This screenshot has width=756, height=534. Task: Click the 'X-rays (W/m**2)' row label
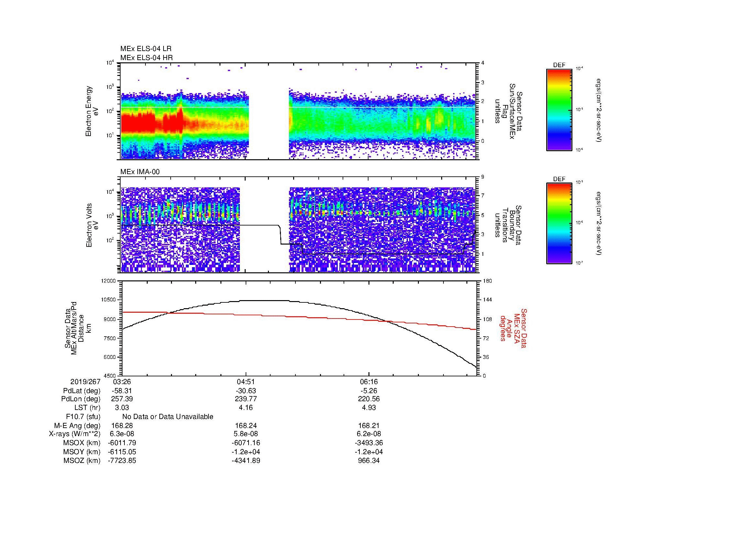75,434
